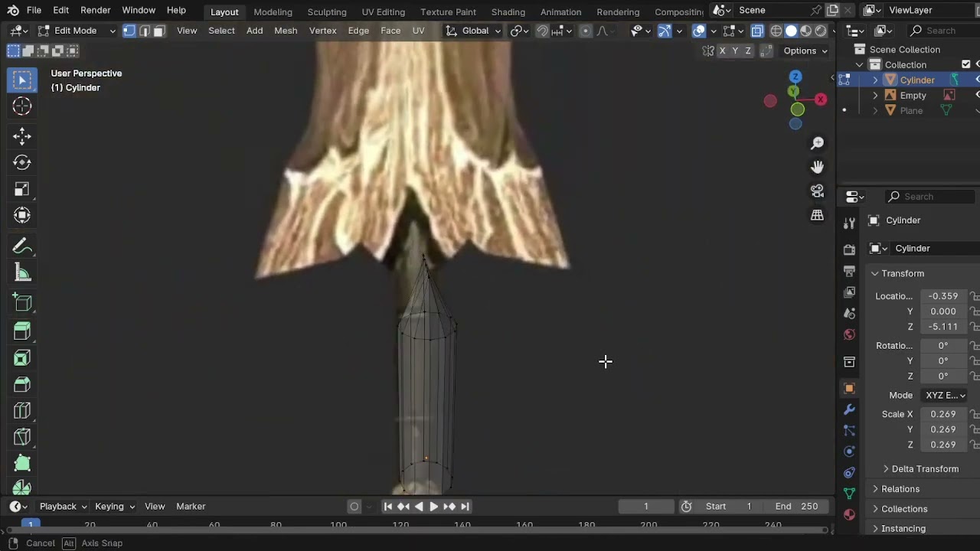This screenshot has height=551, width=980.
Task: Switch to the Sculpting workspace tab
Action: [327, 11]
